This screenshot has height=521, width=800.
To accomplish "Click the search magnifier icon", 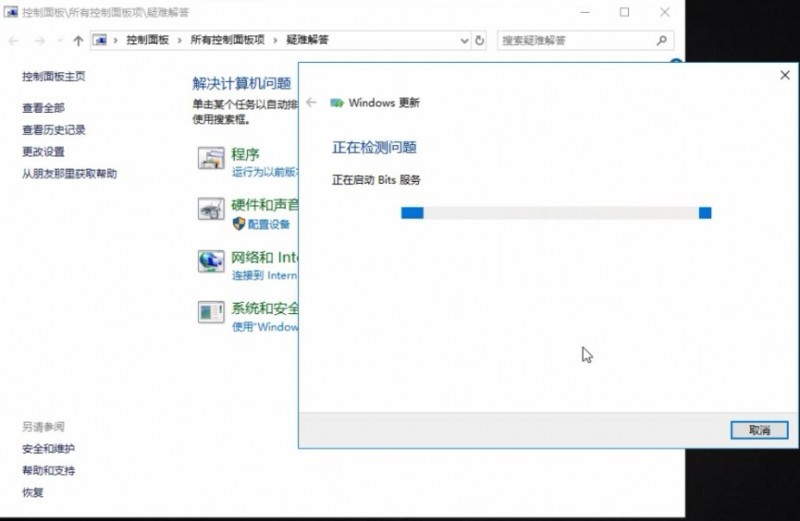I will pos(662,41).
